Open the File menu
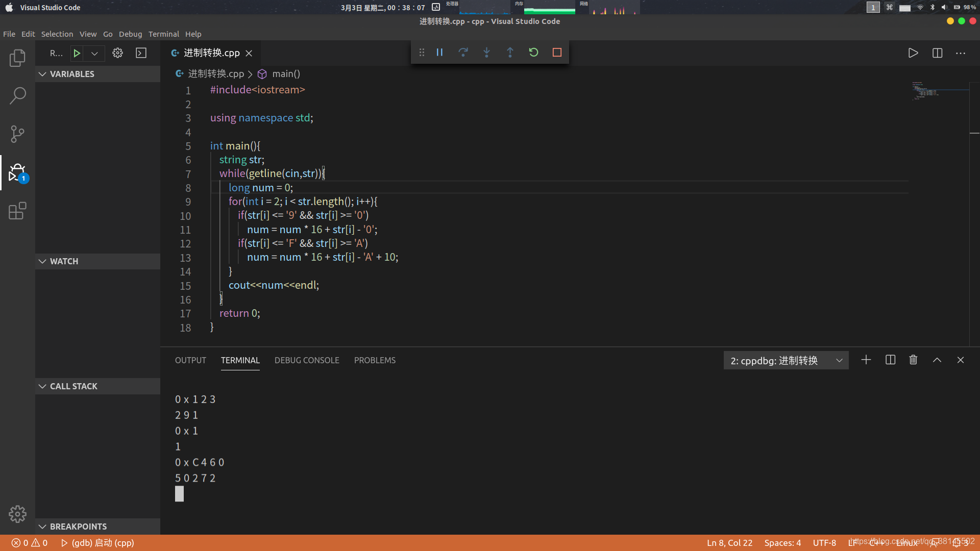 tap(9, 34)
